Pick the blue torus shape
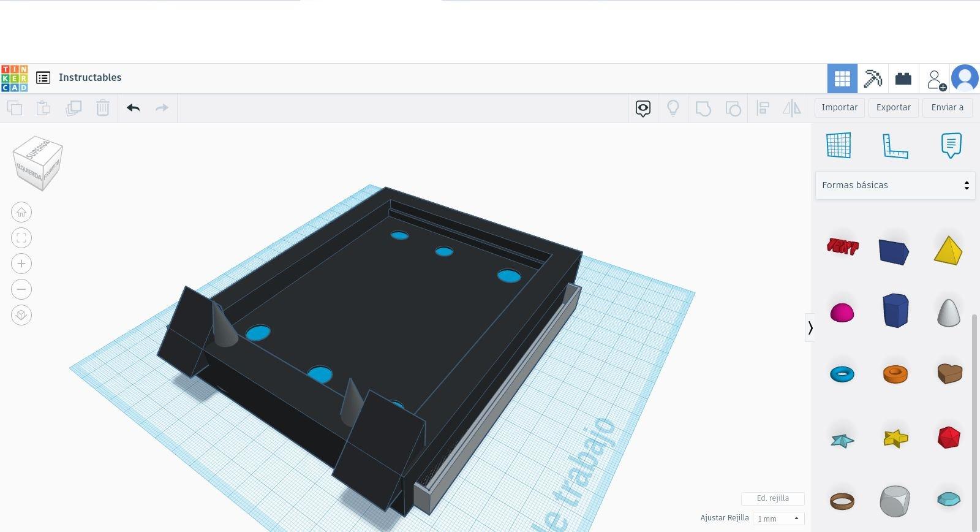The image size is (980, 532). click(x=842, y=374)
